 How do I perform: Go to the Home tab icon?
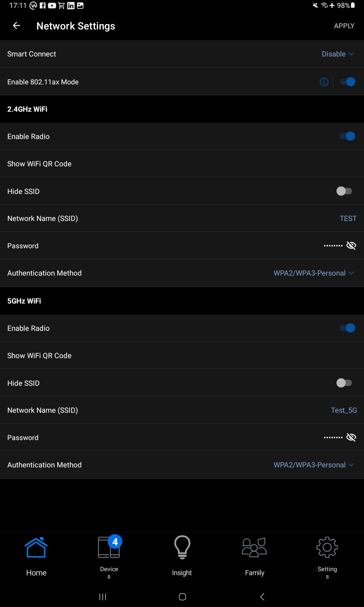pos(36,548)
